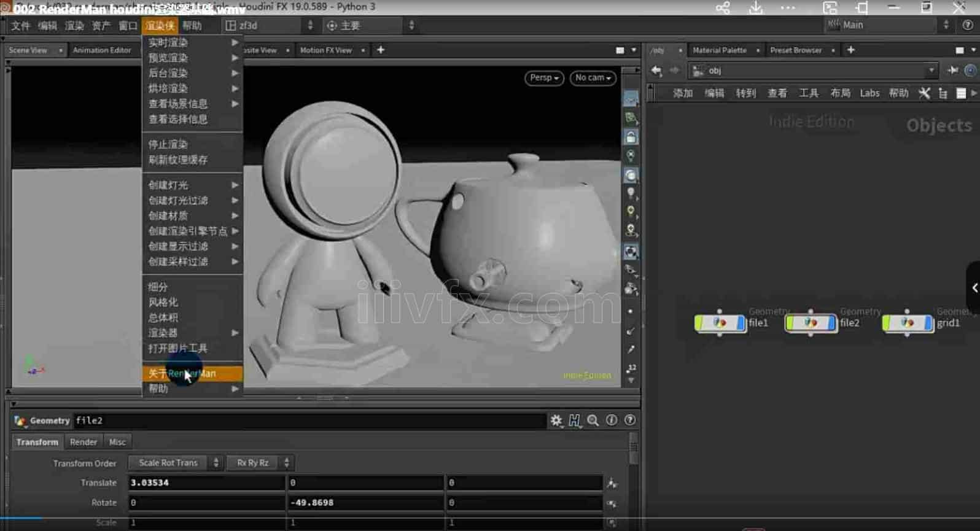Open the parameter search magnifier icon

593,421
